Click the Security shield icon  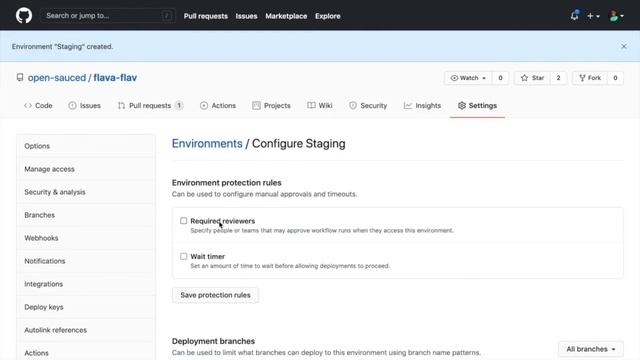tap(353, 105)
